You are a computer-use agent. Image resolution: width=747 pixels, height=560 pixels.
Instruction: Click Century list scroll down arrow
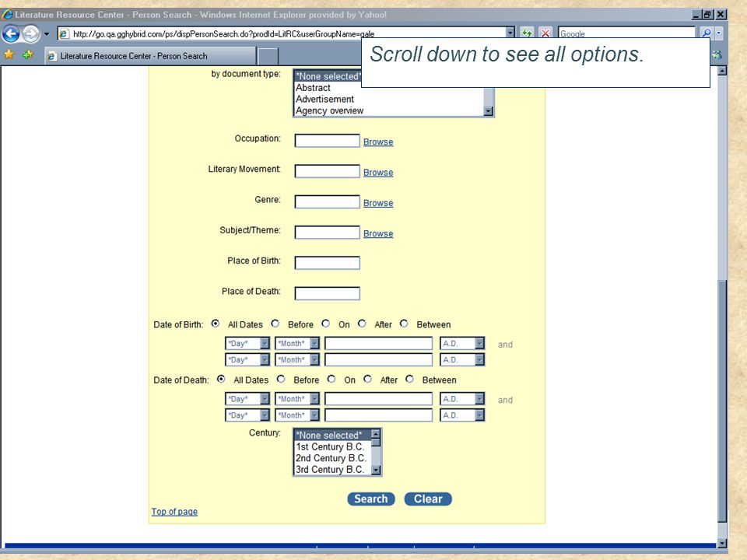tap(376, 471)
